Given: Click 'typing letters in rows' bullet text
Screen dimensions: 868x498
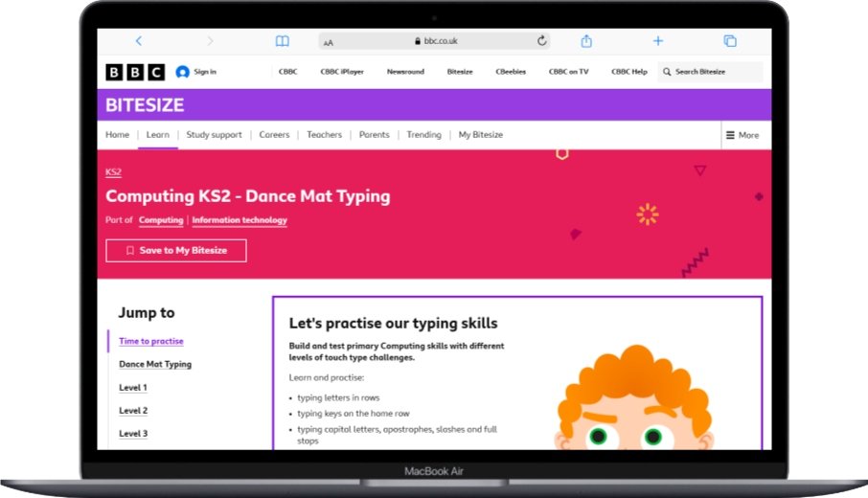Looking at the screenshot, I should [338, 397].
